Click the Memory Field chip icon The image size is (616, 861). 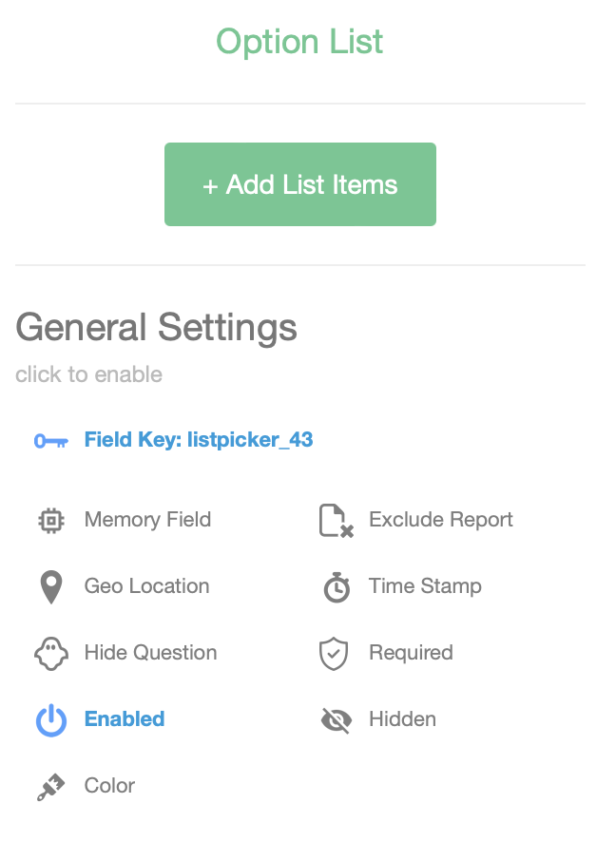tap(50, 521)
